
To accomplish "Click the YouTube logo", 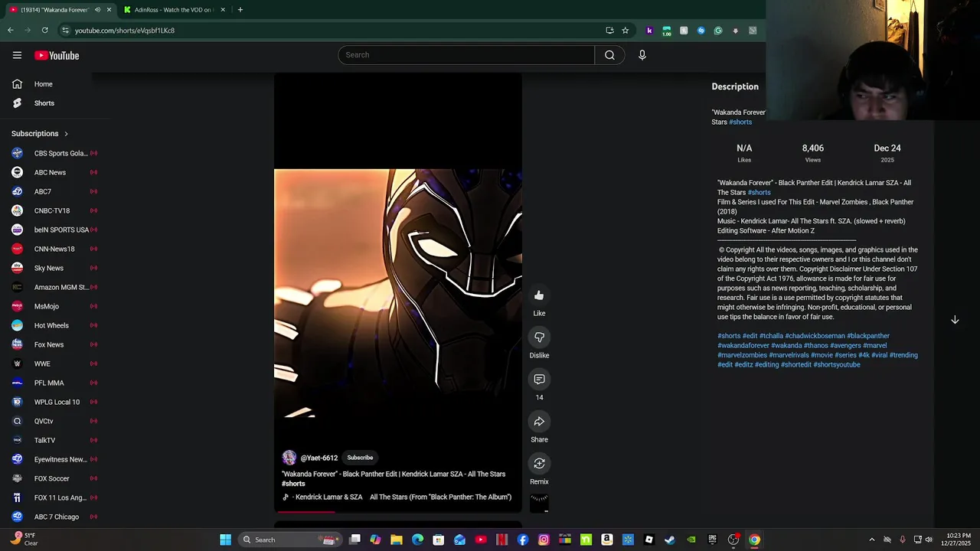I will click(x=57, y=55).
